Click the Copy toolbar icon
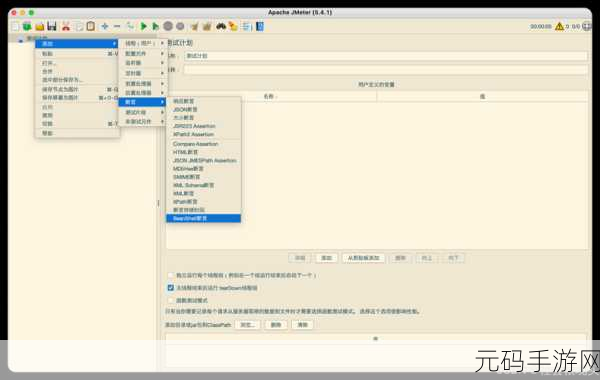Screen dimensions: 600x380 click(x=78, y=26)
